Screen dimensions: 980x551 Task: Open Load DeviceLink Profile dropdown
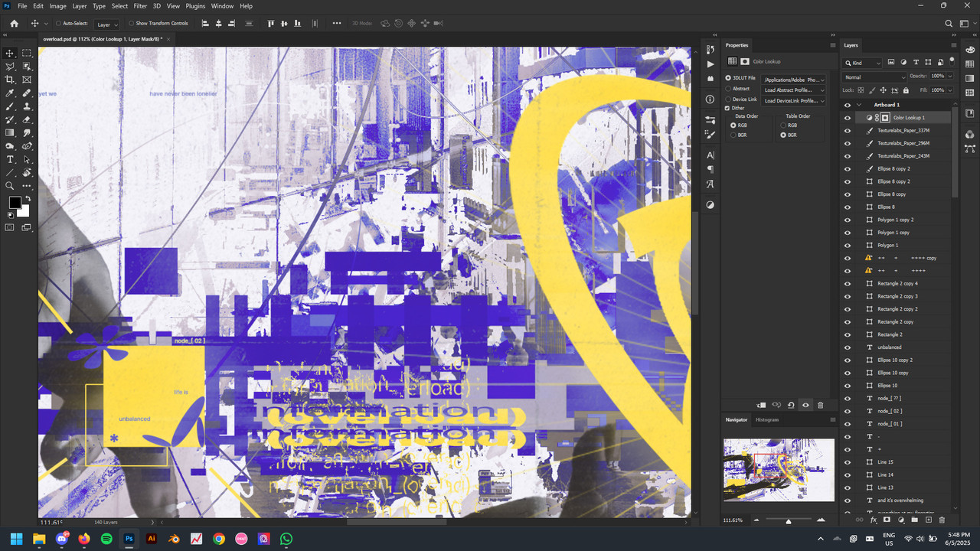[794, 100]
